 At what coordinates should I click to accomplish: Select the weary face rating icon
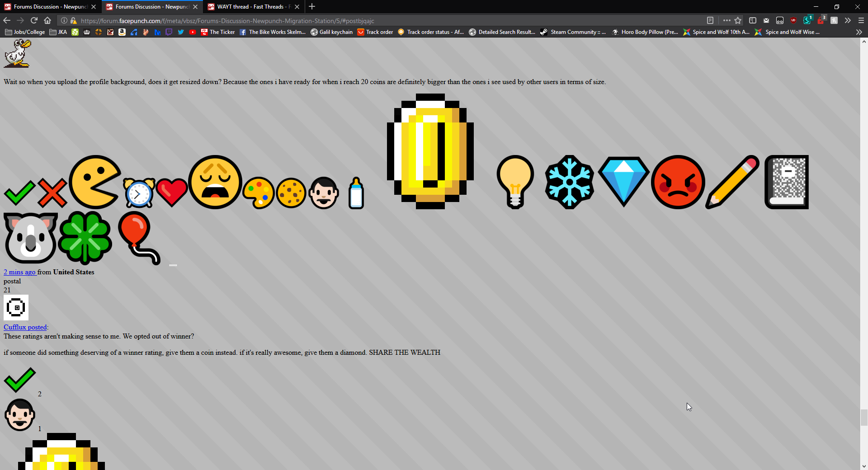pyautogui.click(x=215, y=182)
